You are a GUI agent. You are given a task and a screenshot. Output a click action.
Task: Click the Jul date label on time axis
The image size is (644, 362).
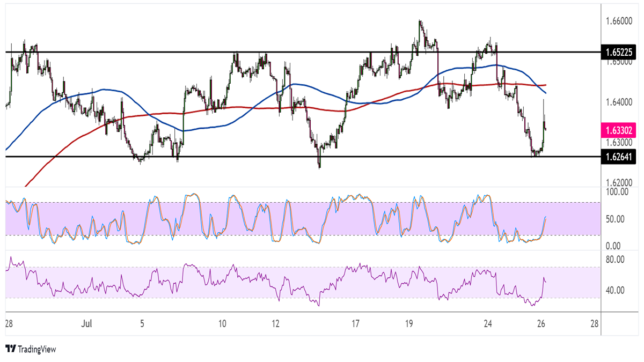pyautogui.click(x=87, y=324)
